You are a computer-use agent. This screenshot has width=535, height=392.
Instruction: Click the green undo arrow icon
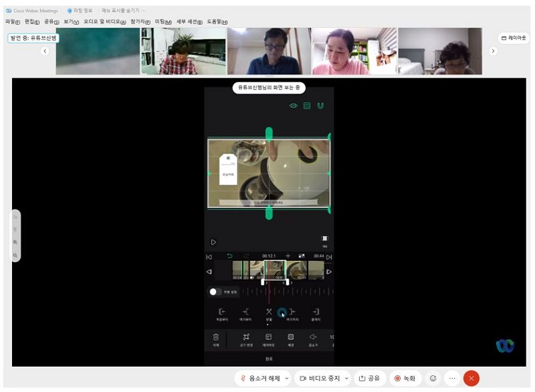click(230, 256)
